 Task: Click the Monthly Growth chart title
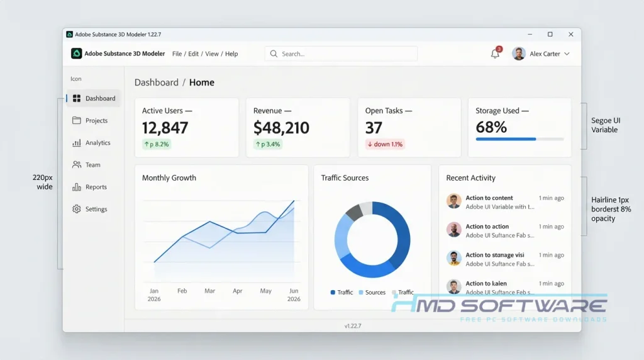coord(169,178)
